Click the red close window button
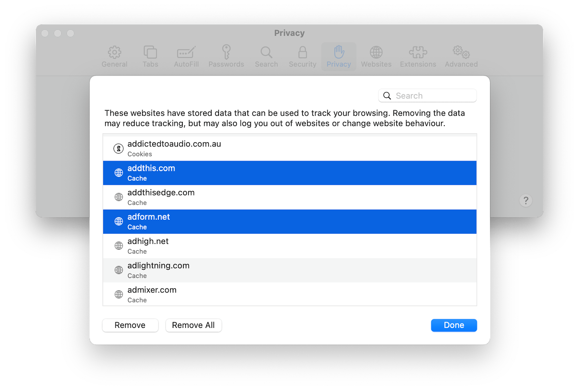Viewport: 579px width, 392px height. pyautogui.click(x=45, y=33)
